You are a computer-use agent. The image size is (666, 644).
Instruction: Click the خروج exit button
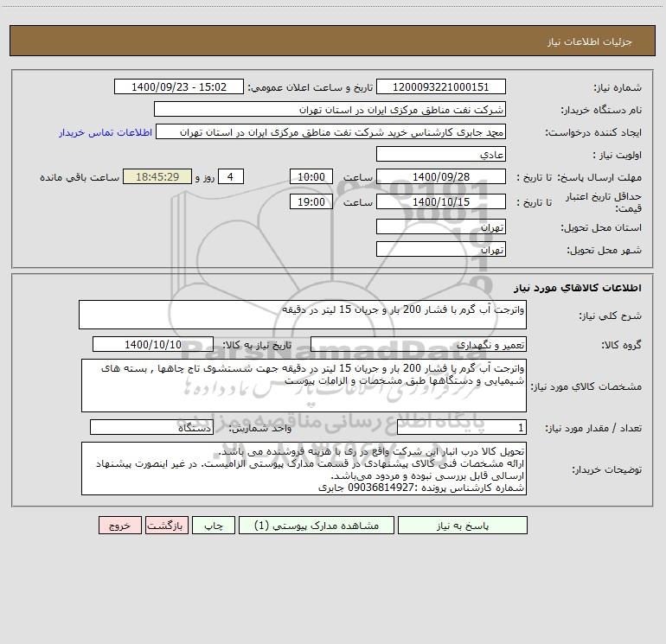(119, 526)
